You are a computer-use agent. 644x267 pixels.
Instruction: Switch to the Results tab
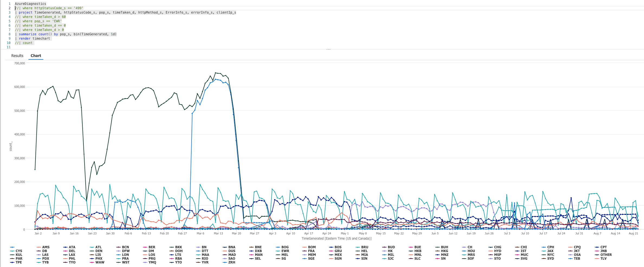tap(17, 56)
